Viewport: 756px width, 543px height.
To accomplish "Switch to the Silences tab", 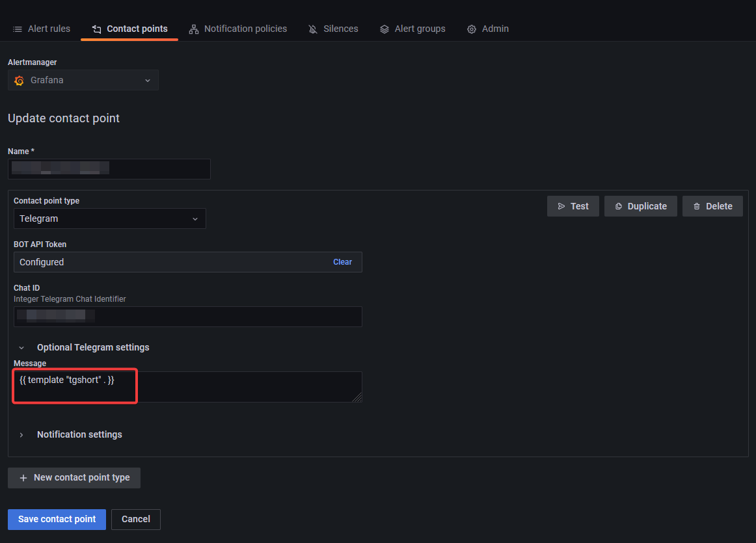I will point(333,29).
